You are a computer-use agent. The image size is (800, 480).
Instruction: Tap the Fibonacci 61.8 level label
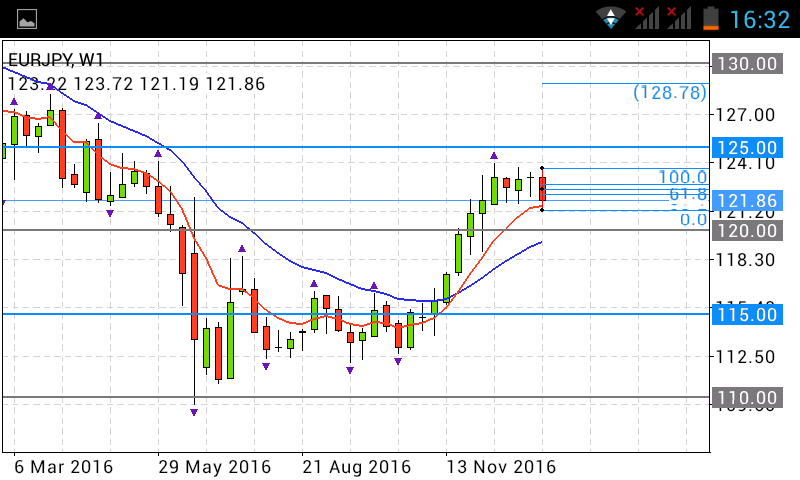click(x=688, y=194)
